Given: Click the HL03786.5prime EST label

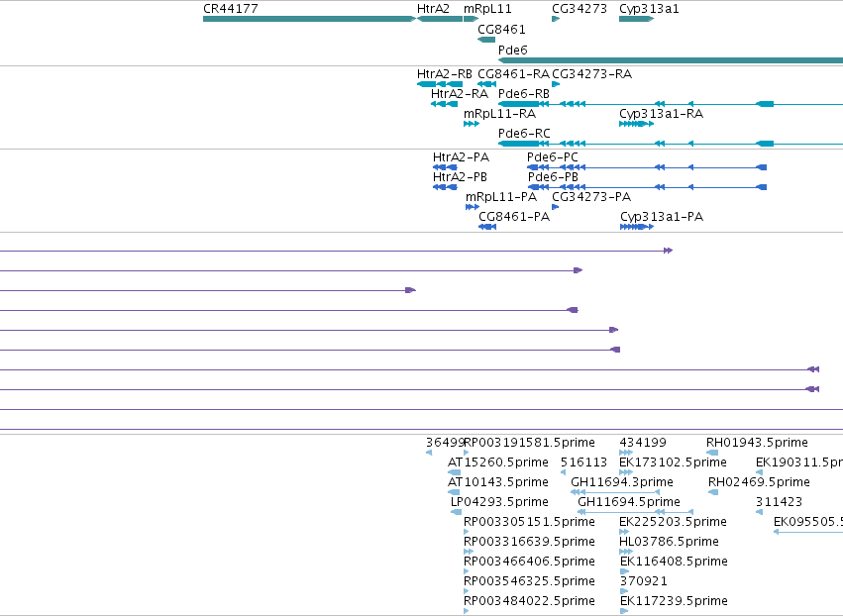Looking at the screenshot, I should click(670, 542).
